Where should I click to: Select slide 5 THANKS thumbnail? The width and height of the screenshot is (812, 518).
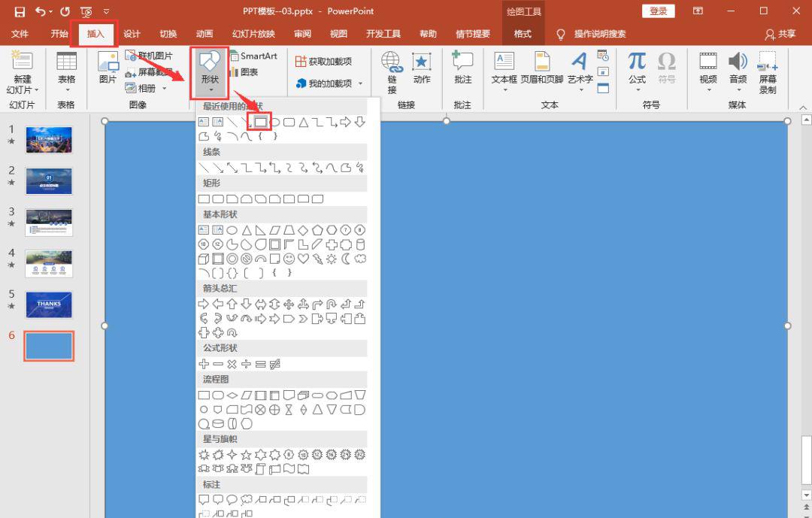click(x=49, y=304)
